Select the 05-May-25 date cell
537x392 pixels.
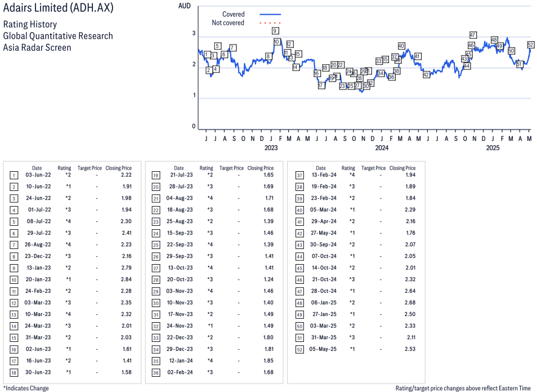[323, 349]
